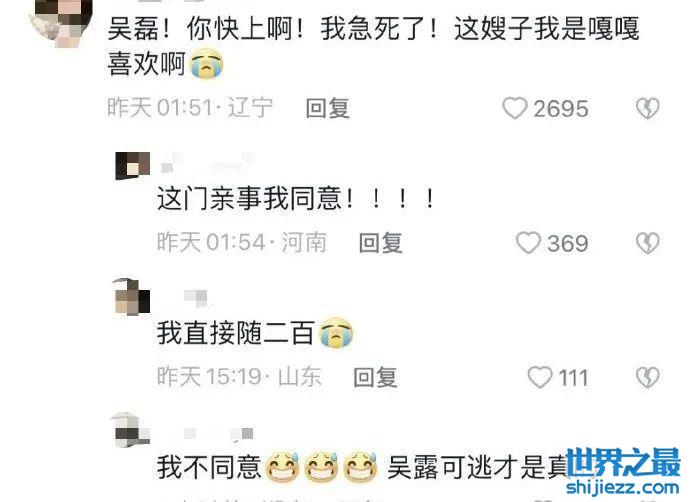Dislike the 山东 comment with 111 likes
The height and width of the screenshot is (502, 690).
pyautogui.click(x=647, y=377)
